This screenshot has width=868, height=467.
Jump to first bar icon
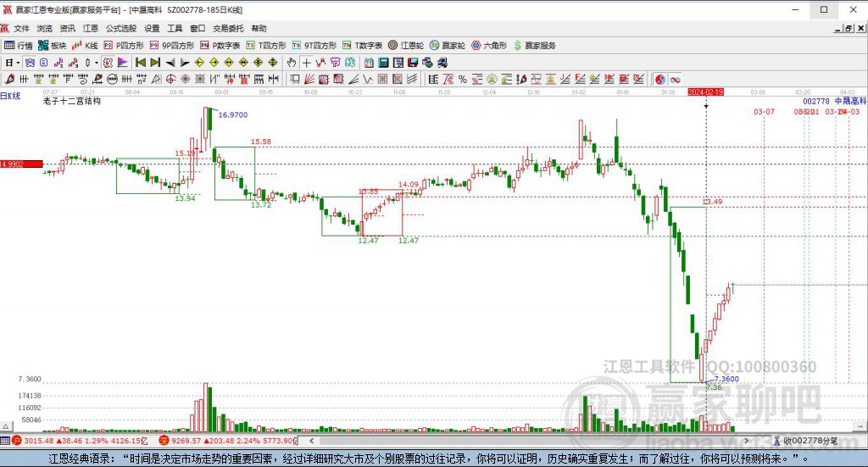pyautogui.click(x=141, y=63)
